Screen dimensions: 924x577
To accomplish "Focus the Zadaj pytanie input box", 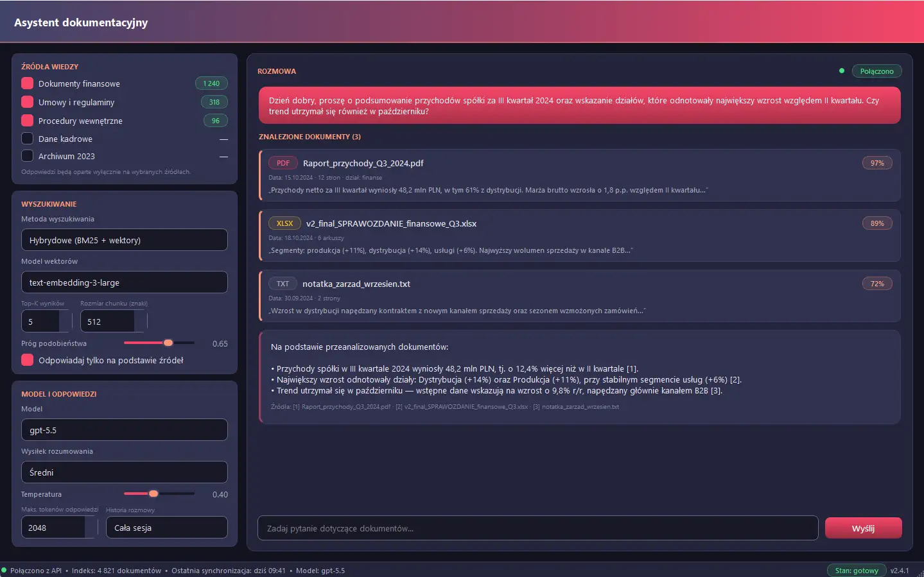I will 538,528.
